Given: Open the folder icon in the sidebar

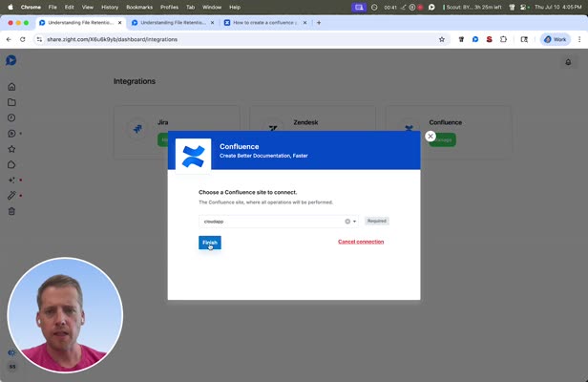Looking at the screenshot, I should click(11, 102).
